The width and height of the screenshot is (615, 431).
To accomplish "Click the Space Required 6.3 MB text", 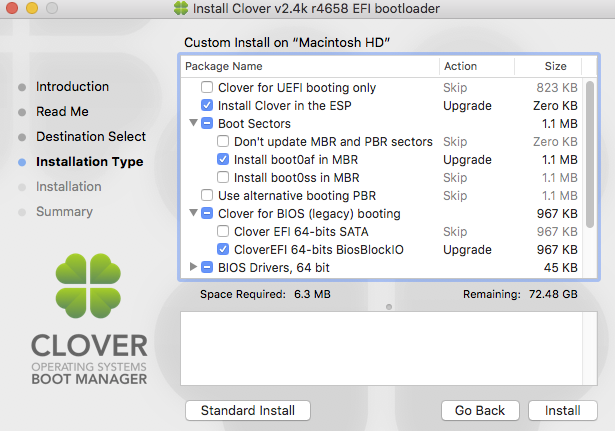I will tap(265, 294).
